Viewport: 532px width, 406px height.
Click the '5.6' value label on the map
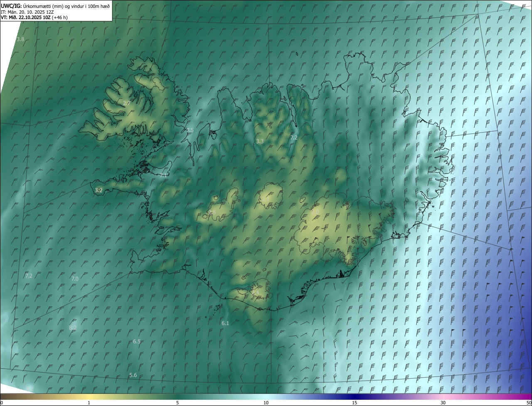click(133, 375)
